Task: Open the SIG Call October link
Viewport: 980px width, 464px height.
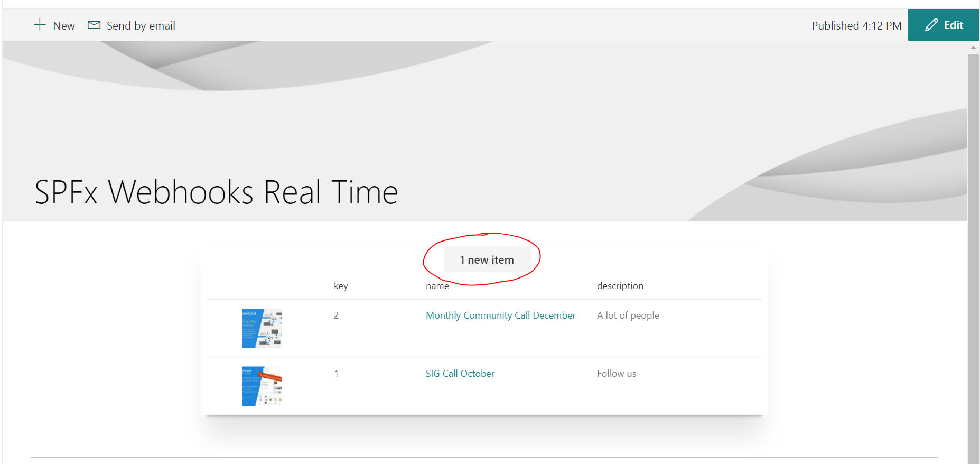Action: tap(460, 374)
